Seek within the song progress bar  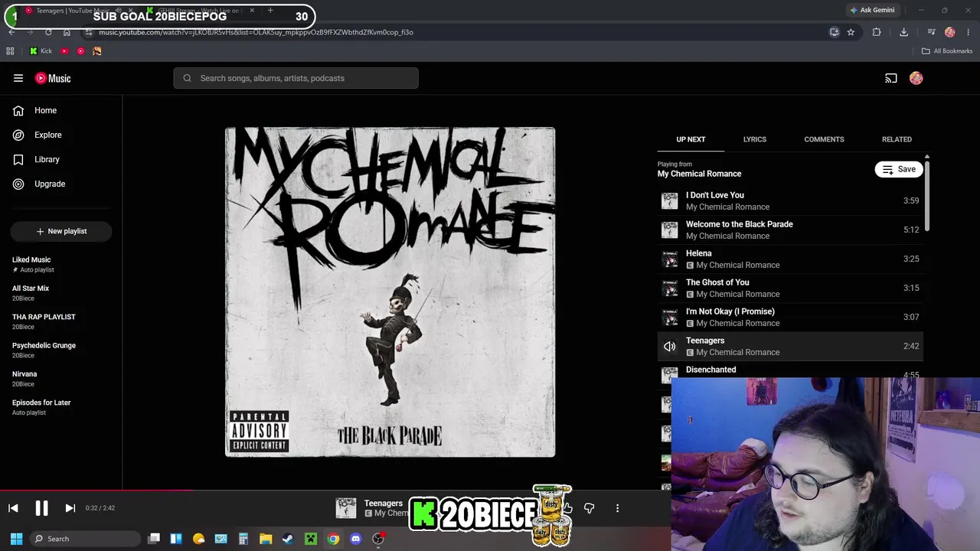[x=335, y=491]
